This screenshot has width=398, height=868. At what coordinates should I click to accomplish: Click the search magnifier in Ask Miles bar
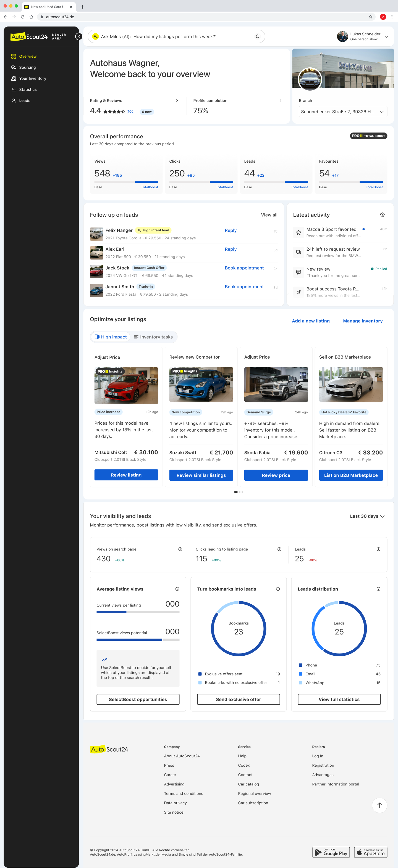(257, 36)
